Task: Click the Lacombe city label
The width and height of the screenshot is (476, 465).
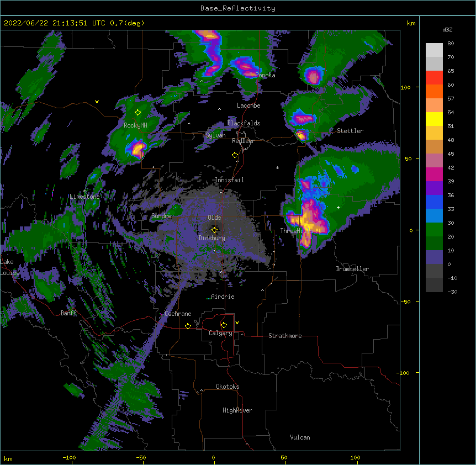Action: (x=248, y=105)
